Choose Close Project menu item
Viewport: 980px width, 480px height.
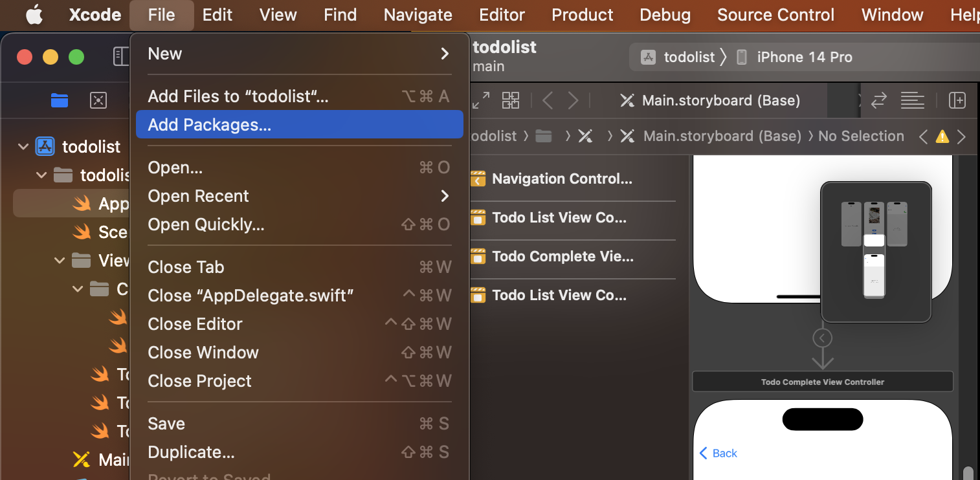point(300,381)
